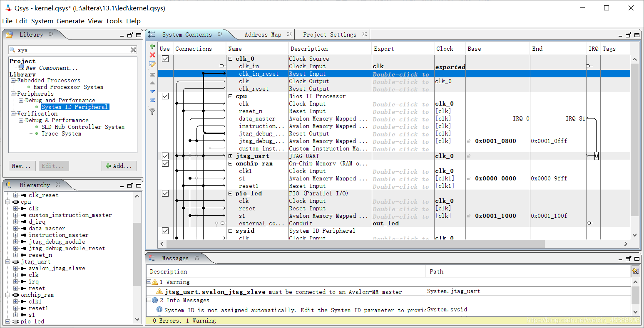Select Trace System in the library tree
Screen dimensions: 644x328
tap(61, 133)
